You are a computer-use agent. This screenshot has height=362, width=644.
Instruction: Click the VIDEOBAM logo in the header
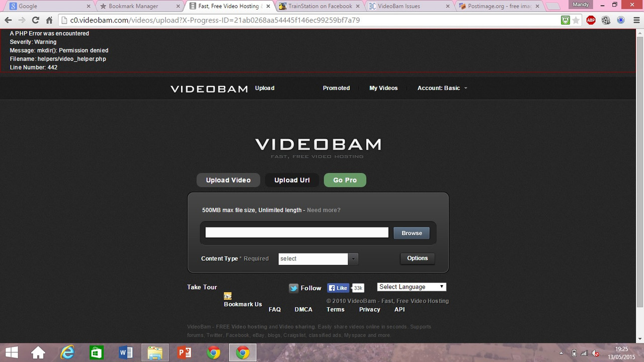coord(209,89)
